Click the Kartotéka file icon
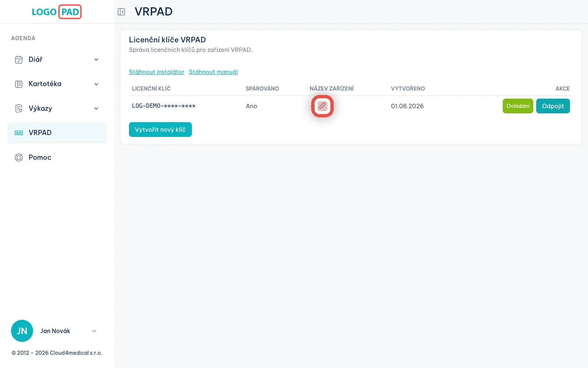The height and width of the screenshot is (368, 588). (19, 84)
